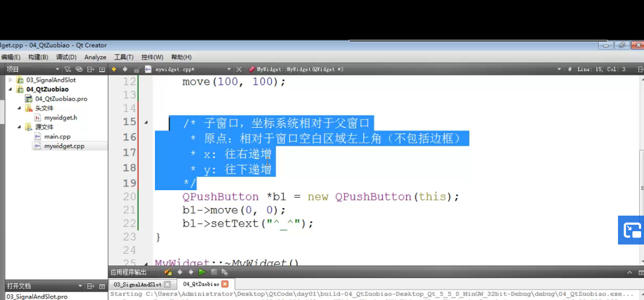This screenshot has height=300, width=644.
Task: Click the code b1->setText("^_^");
Action: [248, 224]
